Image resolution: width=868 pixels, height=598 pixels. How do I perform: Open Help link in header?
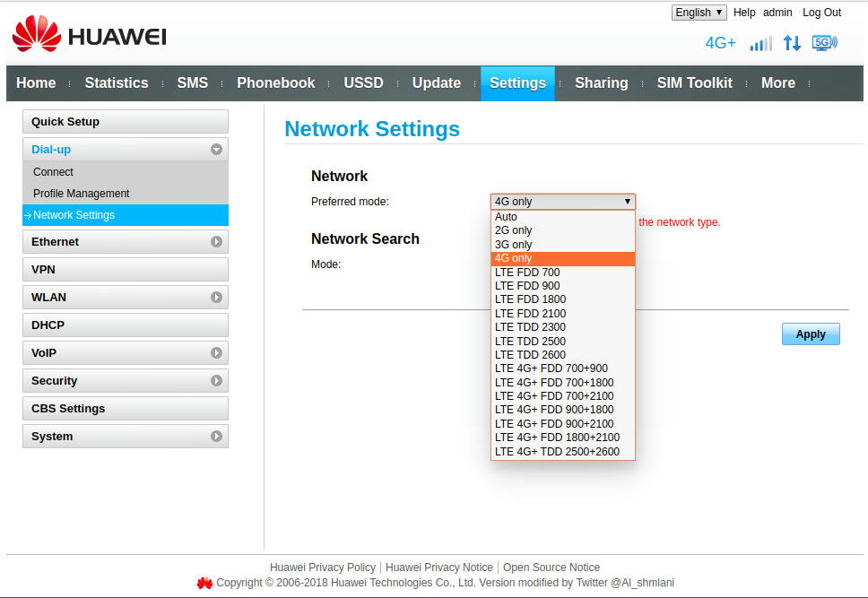click(744, 13)
